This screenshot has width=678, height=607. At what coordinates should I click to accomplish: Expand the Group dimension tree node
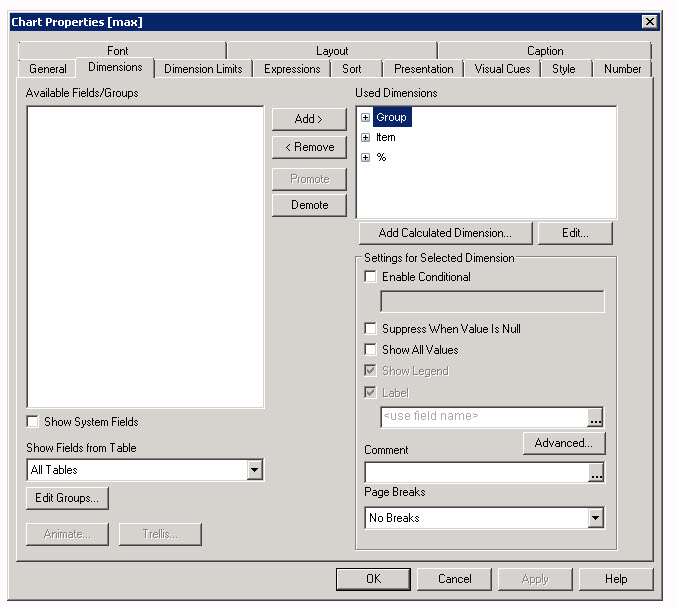point(365,118)
